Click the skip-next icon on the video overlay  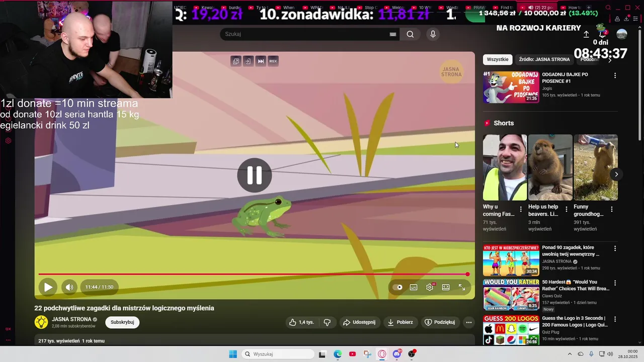pyautogui.click(x=261, y=61)
